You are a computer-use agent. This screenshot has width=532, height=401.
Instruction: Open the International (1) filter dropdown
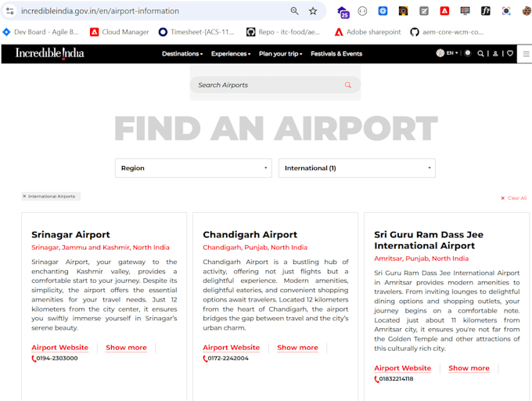click(x=357, y=168)
